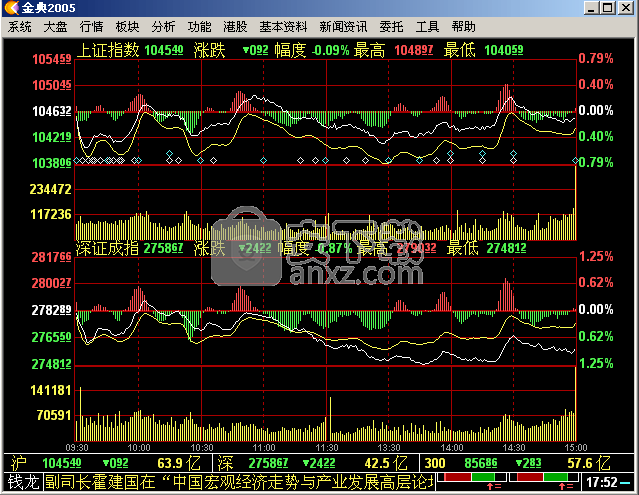Click Shanghai lowest value 104059

(x=504, y=51)
